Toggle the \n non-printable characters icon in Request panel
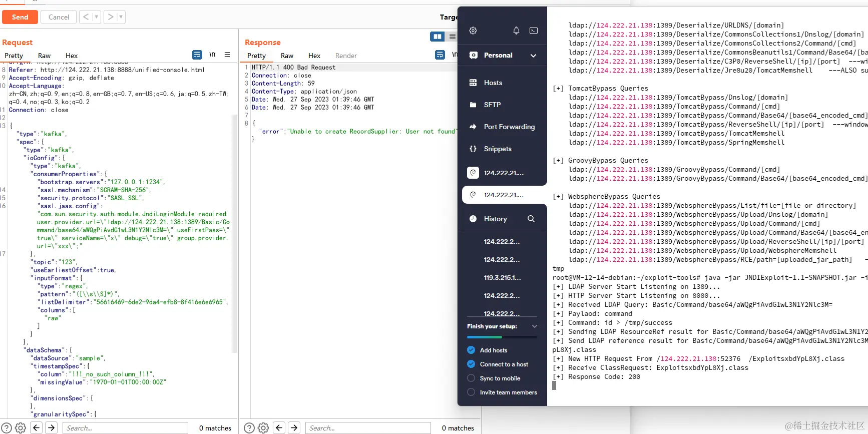 coord(212,55)
